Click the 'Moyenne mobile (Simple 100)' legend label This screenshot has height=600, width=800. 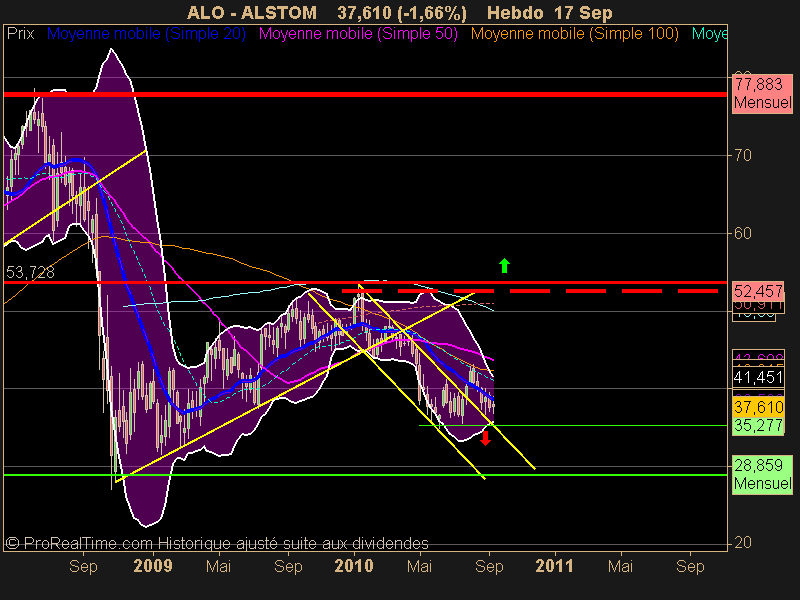[x=574, y=34]
